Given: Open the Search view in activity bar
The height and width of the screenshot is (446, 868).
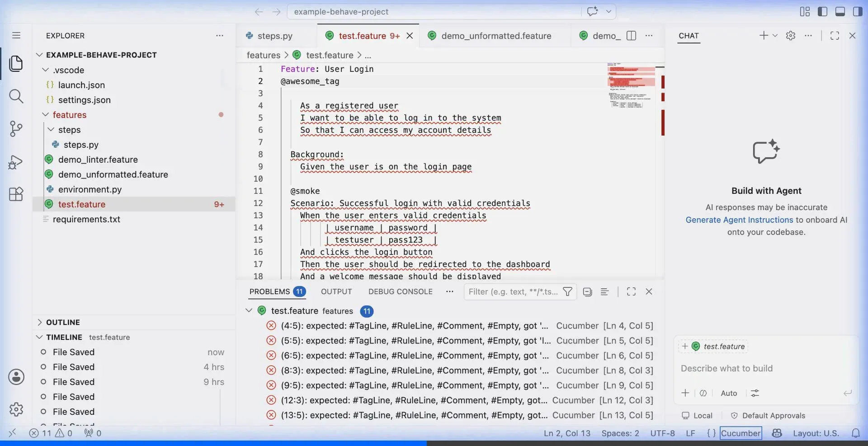Looking at the screenshot, I should [x=16, y=96].
